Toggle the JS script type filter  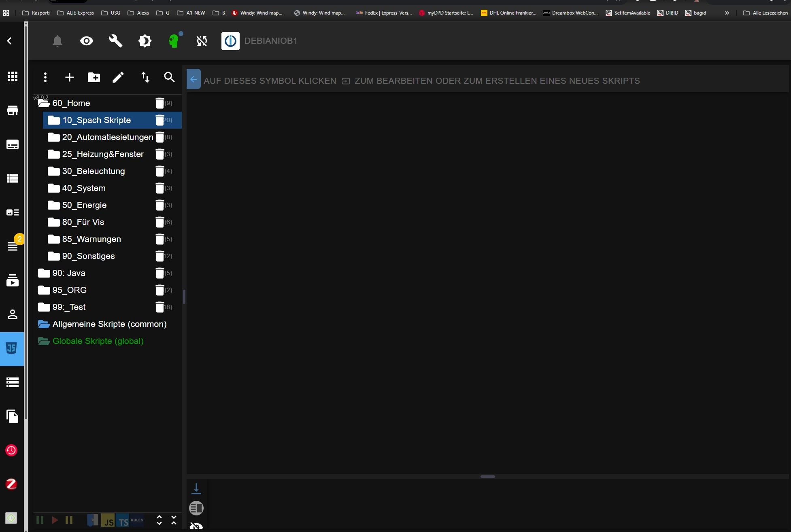tap(108, 520)
